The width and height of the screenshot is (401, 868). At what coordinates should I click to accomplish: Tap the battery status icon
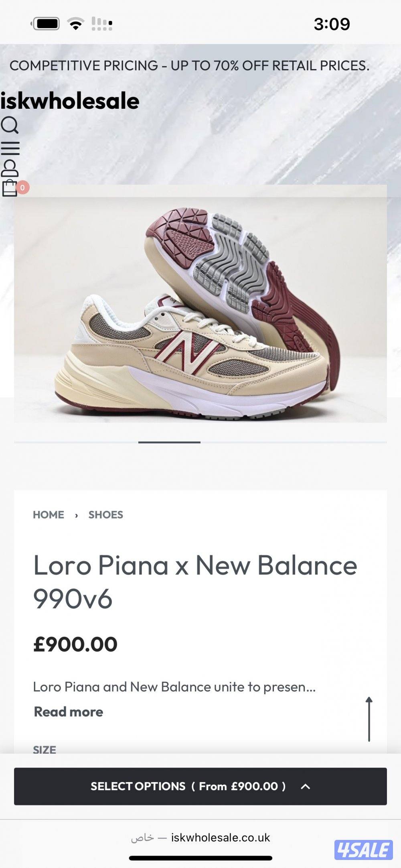pyautogui.click(x=46, y=24)
